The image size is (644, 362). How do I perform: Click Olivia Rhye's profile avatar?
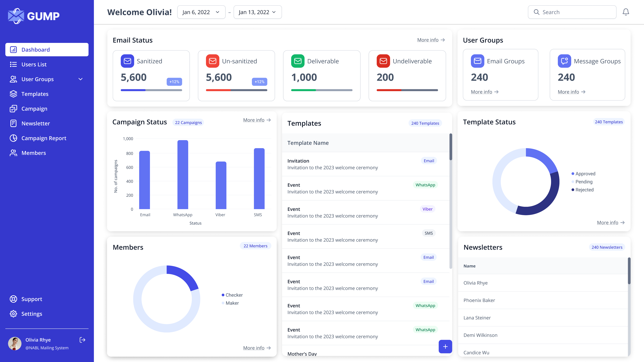[15, 343]
